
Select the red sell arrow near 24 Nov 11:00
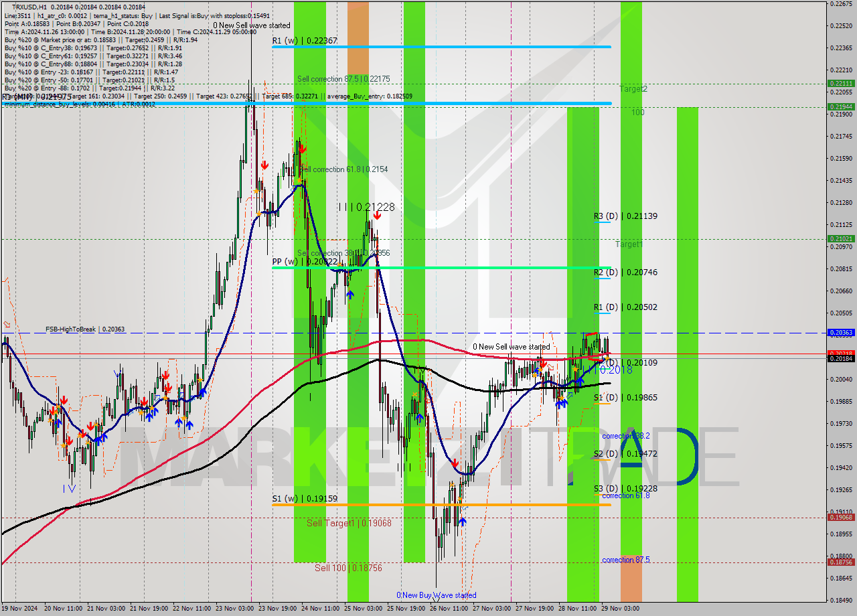click(x=301, y=150)
